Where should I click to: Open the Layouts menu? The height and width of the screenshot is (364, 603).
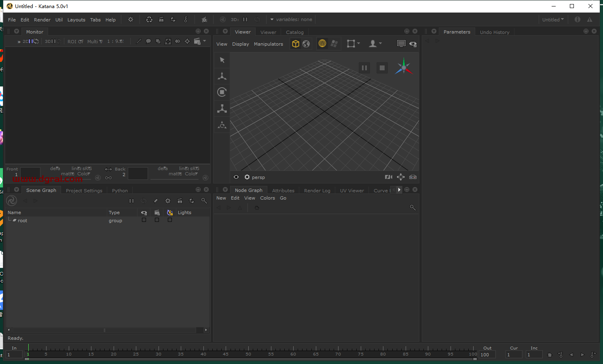76,20
